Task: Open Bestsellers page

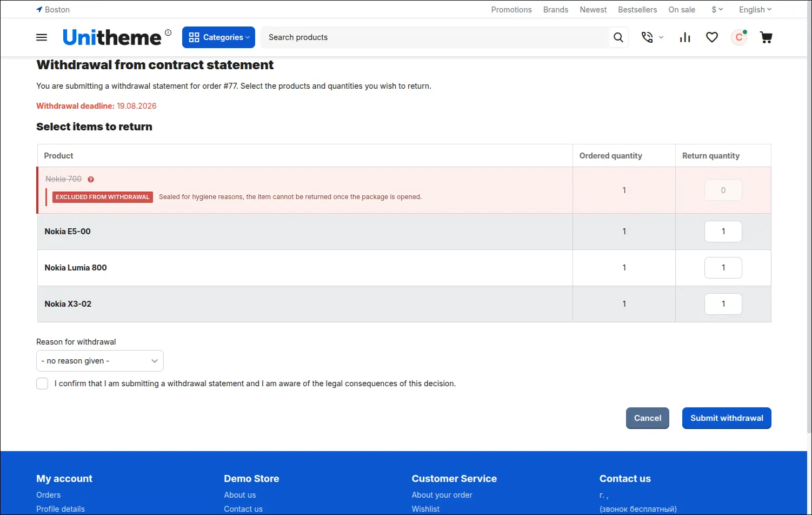Action: click(637, 10)
